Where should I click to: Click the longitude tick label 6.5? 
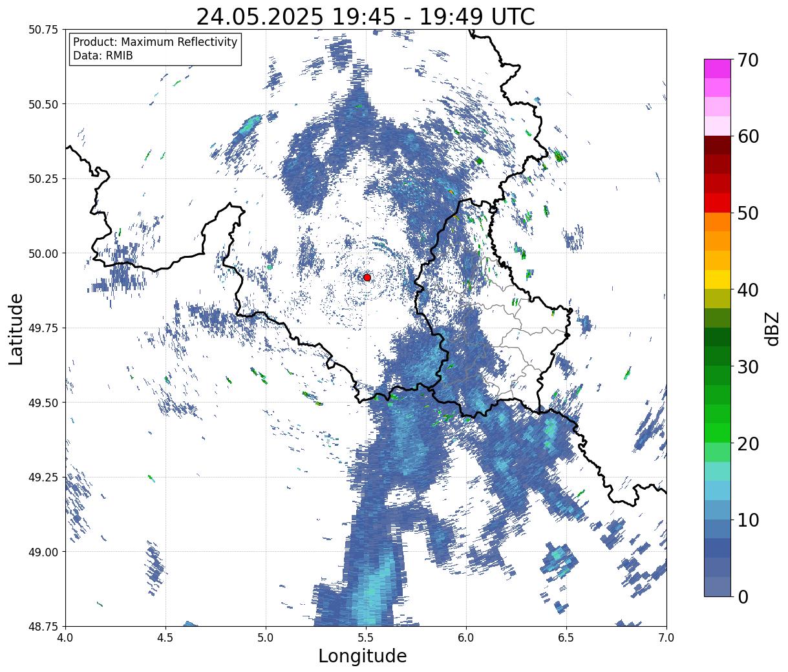tap(566, 638)
